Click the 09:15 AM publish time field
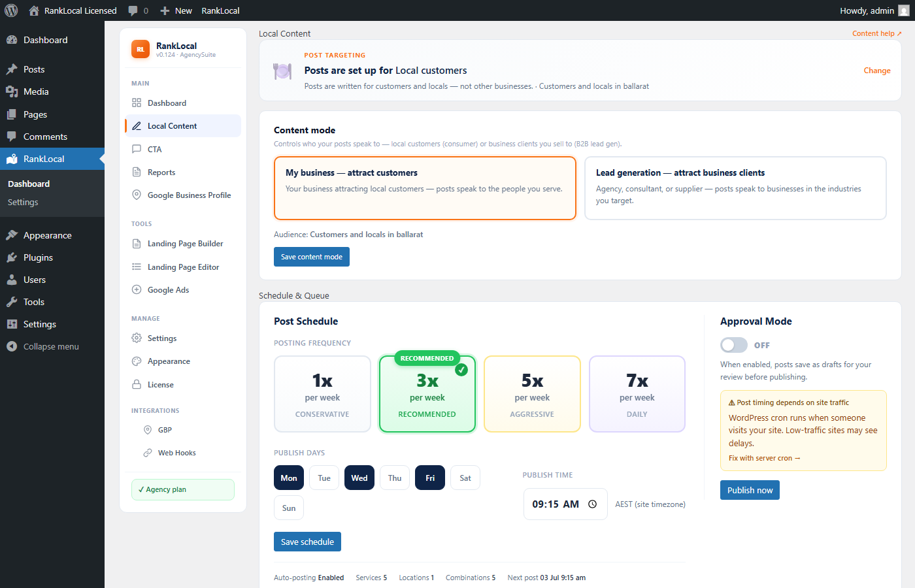915x588 pixels. point(565,504)
